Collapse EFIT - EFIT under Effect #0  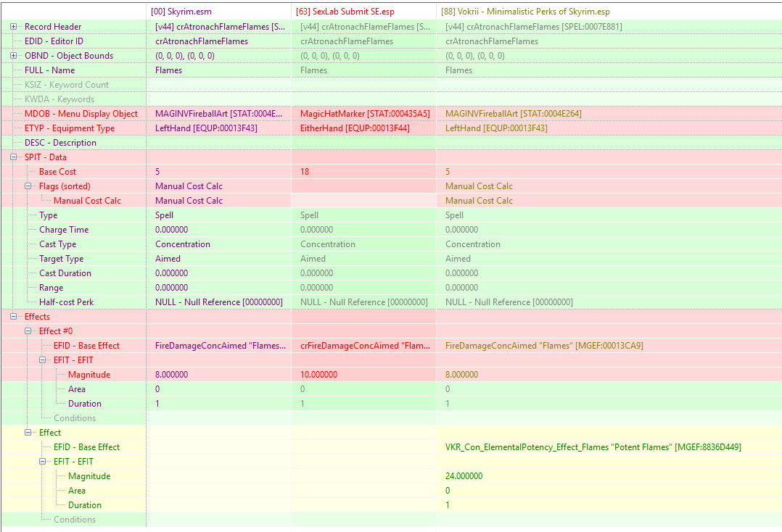click(42, 359)
